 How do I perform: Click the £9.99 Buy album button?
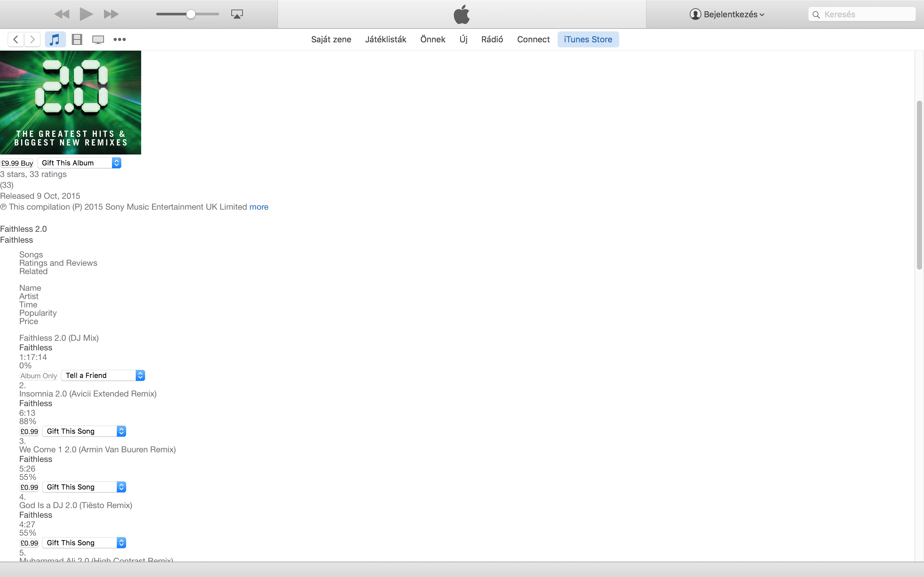point(17,163)
